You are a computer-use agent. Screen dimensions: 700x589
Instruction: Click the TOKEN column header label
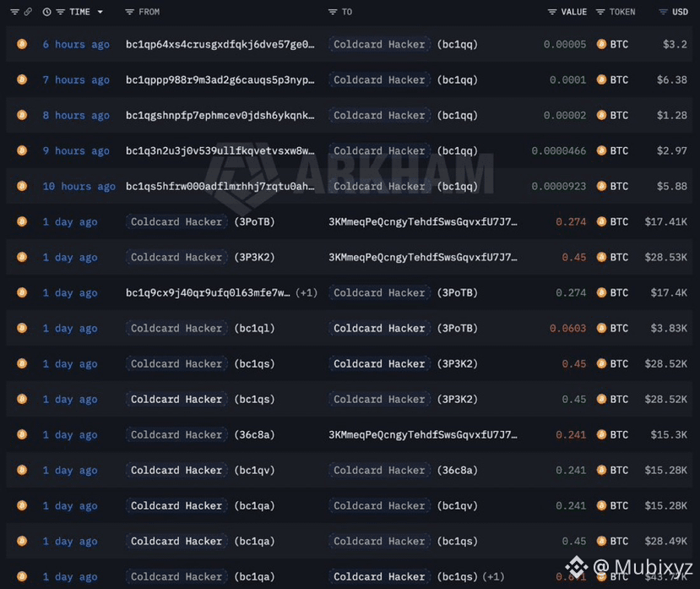point(622,12)
